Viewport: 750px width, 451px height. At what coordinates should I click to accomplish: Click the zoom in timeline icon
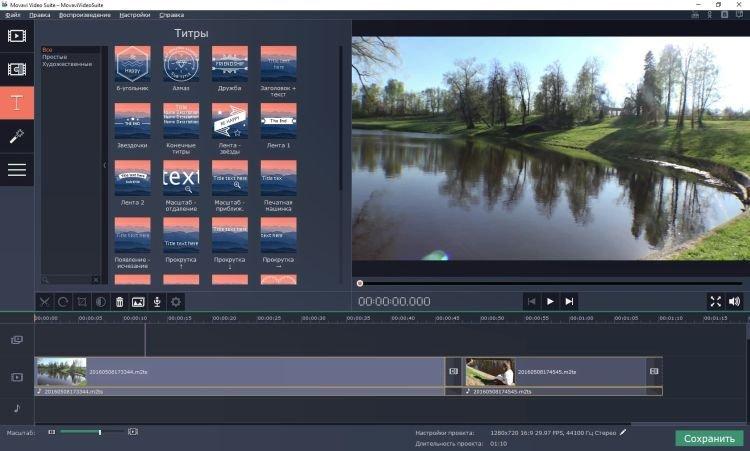point(133,432)
